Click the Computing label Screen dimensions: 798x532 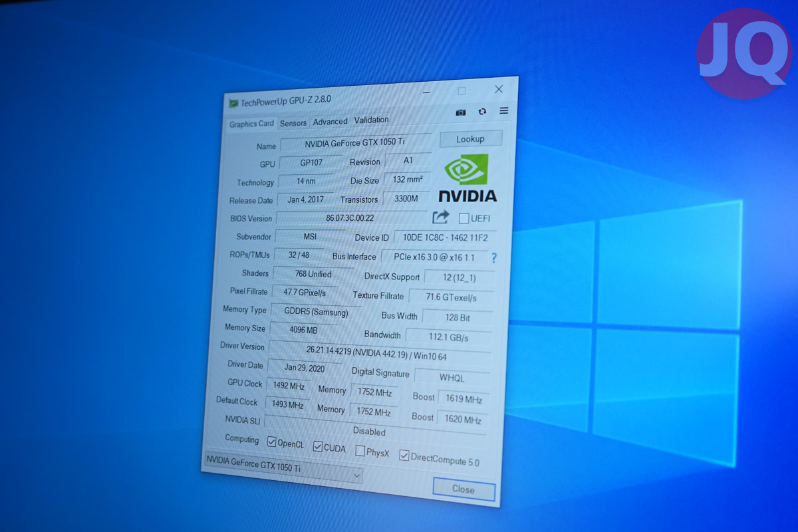point(242,439)
